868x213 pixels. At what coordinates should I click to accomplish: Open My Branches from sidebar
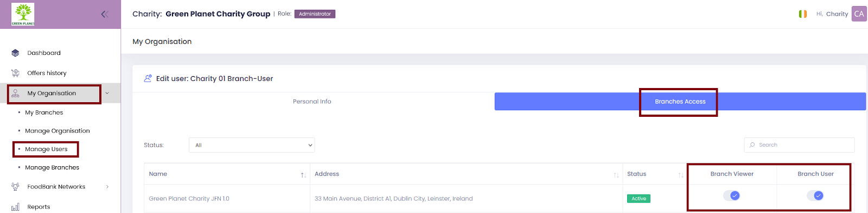pyautogui.click(x=44, y=112)
